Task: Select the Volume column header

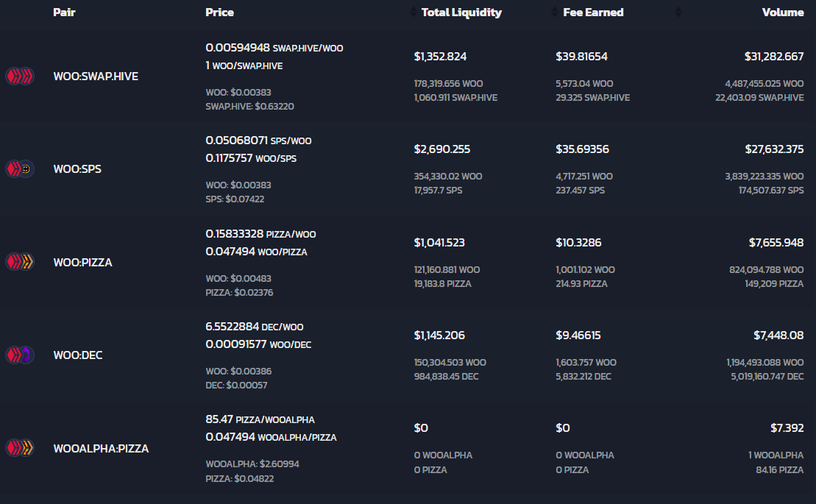Action: (x=783, y=13)
